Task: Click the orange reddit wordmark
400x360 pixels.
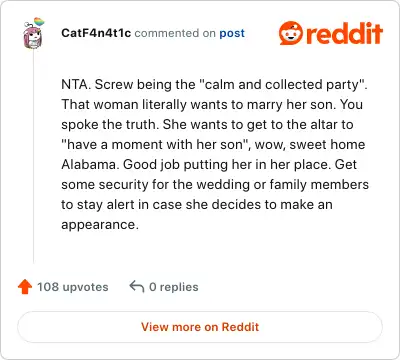Action: pyautogui.click(x=344, y=33)
